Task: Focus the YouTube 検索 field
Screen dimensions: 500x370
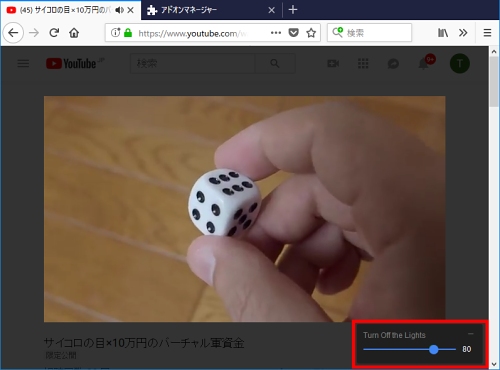Action: pyautogui.click(x=193, y=63)
